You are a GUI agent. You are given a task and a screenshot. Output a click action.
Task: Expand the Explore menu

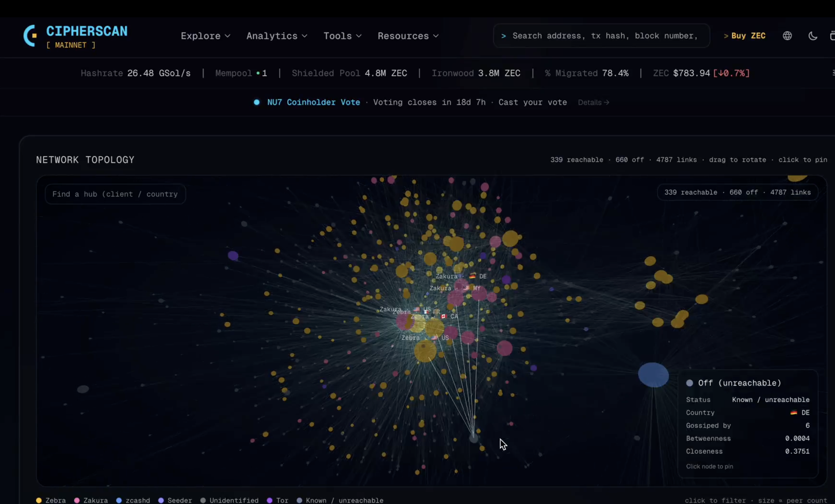tap(205, 36)
